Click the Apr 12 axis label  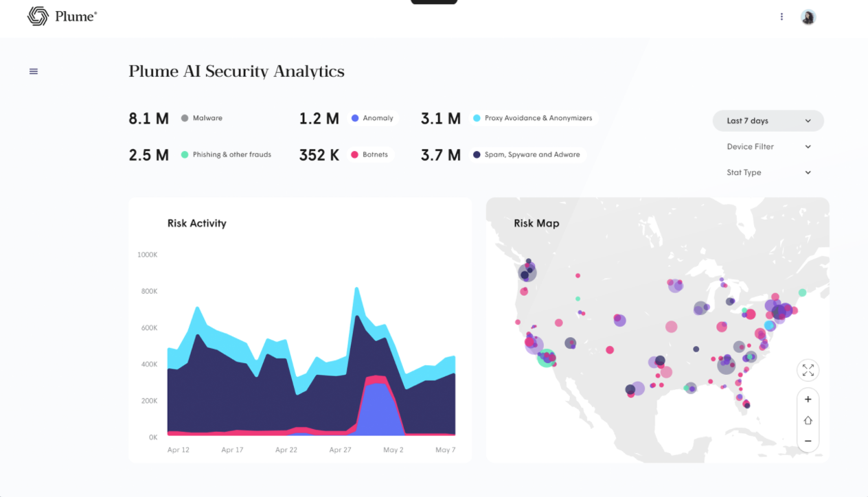click(x=179, y=450)
